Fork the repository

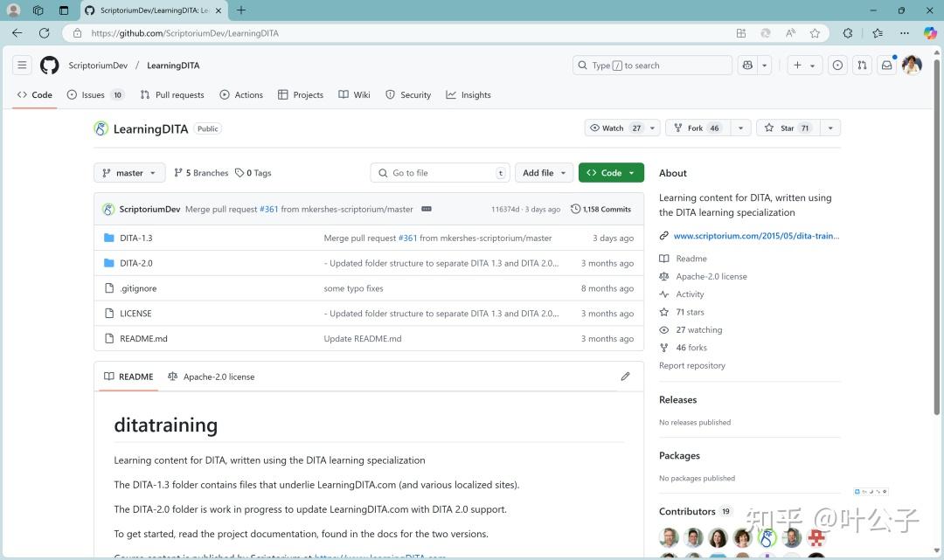click(x=698, y=128)
